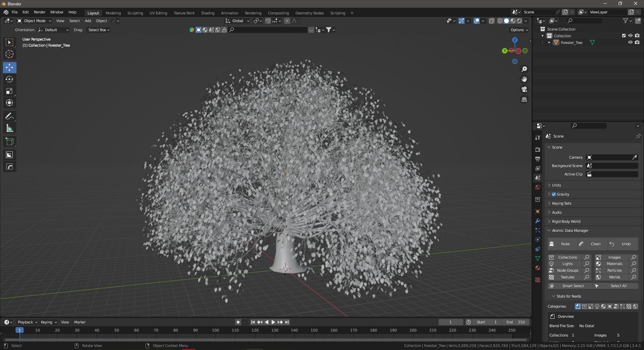Select the Measure tool
Viewport: 644px width, 350px height.
9,128
